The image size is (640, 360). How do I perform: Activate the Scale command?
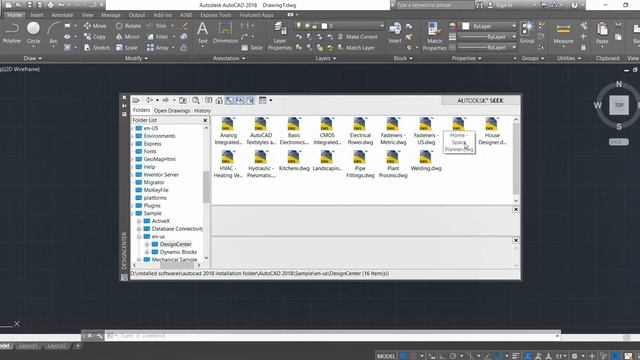(127, 48)
